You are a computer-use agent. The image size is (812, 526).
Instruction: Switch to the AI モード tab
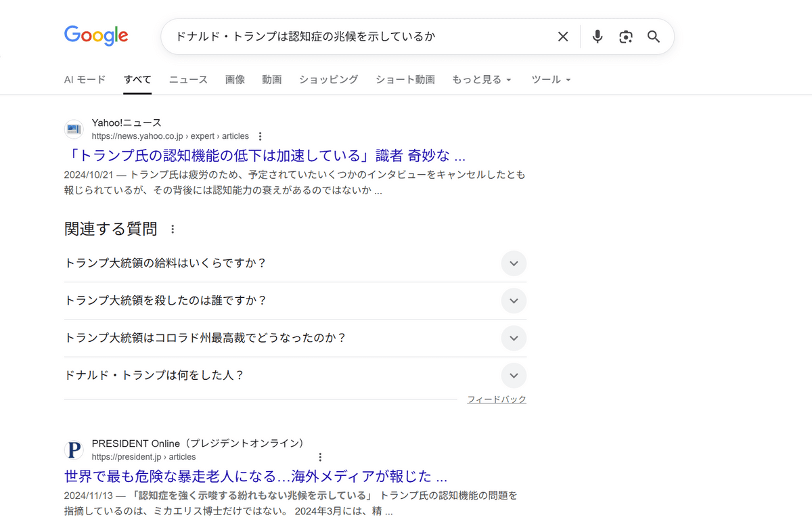85,80
